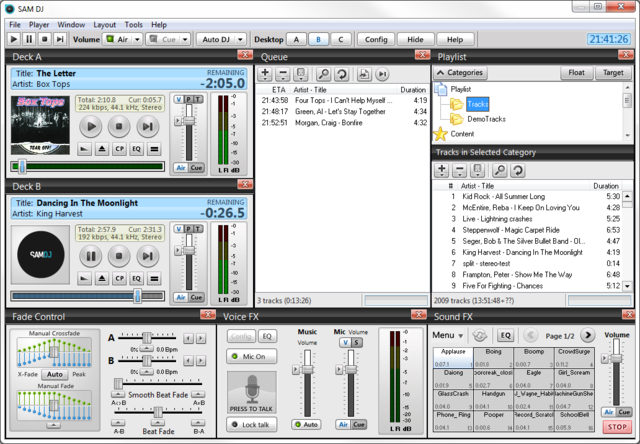Open the Player menu
This screenshot has width=640, height=444.
pyautogui.click(x=39, y=24)
